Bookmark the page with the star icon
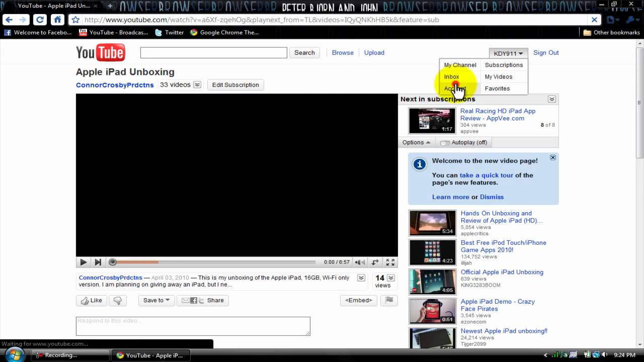Image resolution: width=644 pixels, height=362 pixels. click(75, 20)
